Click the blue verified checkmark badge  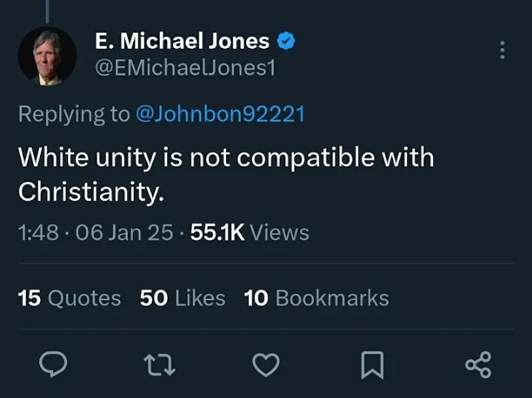286,41
